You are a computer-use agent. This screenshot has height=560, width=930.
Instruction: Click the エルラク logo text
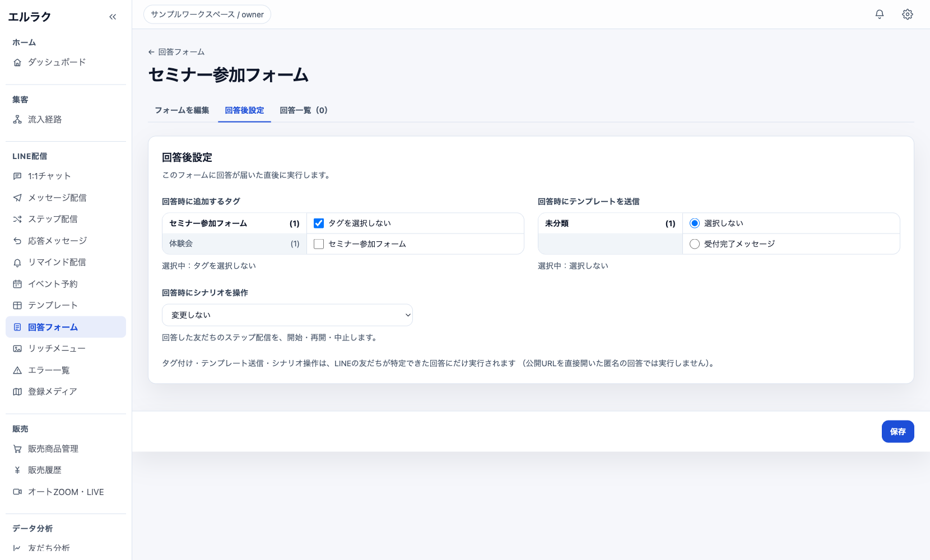point(29,17)
